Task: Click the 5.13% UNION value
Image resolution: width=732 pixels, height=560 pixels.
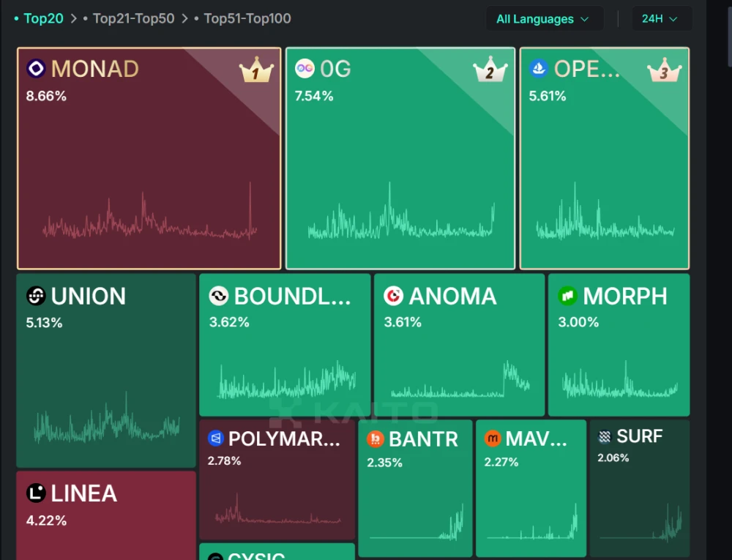Action: click(45, 323)
